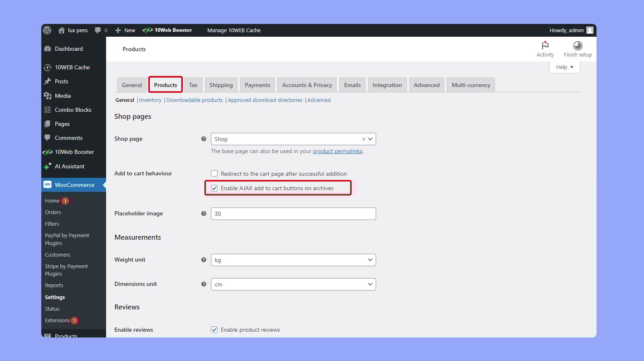Open the Weight unit dropdown
The width and height of the screenshot is (644, 361).
(x=293, y=260)
